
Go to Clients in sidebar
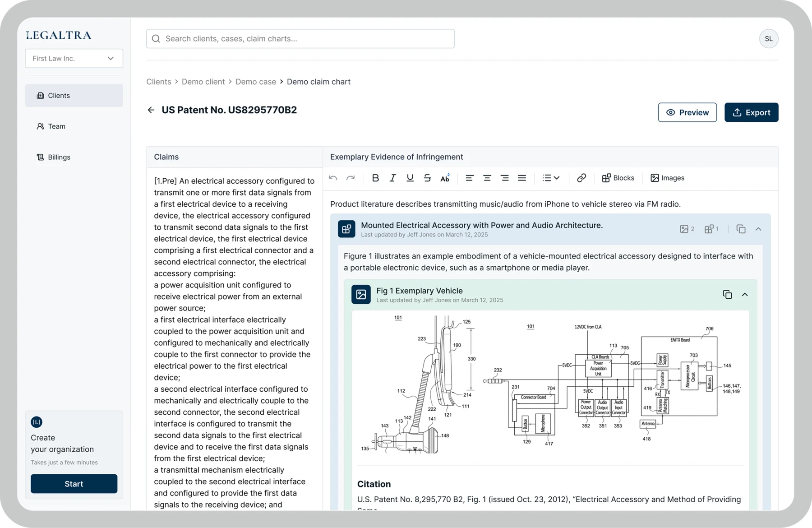[74, 96]
